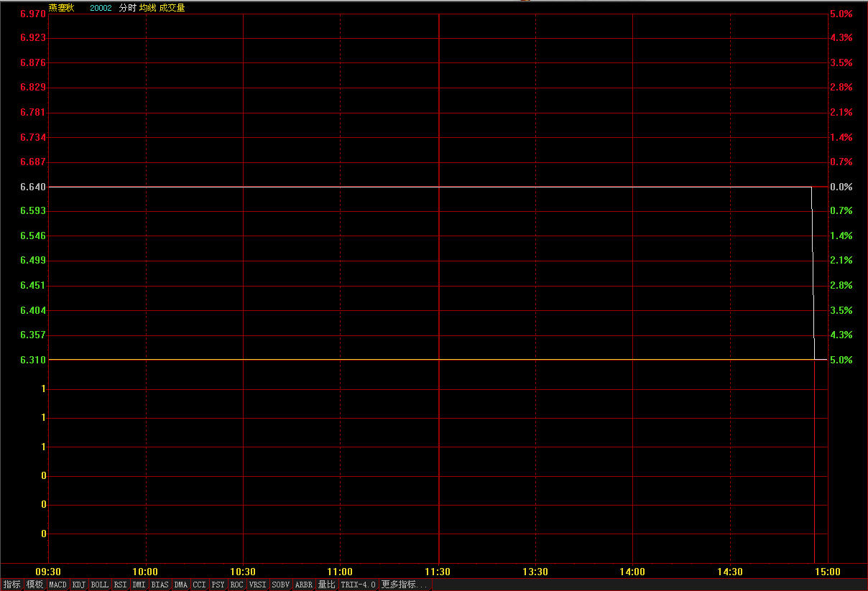Open 更多指标... for more indicators
This screenshot has width=868, height=591.
(405, 585)
